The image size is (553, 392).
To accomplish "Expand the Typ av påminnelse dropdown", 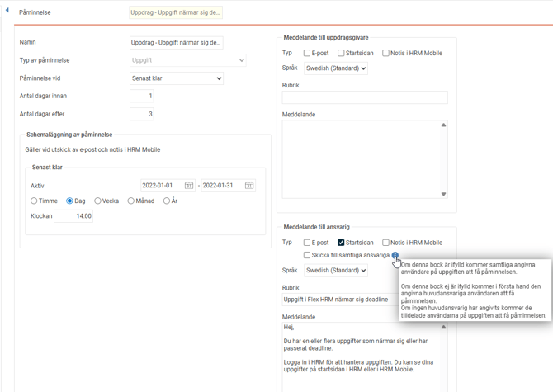I will 187,60.
